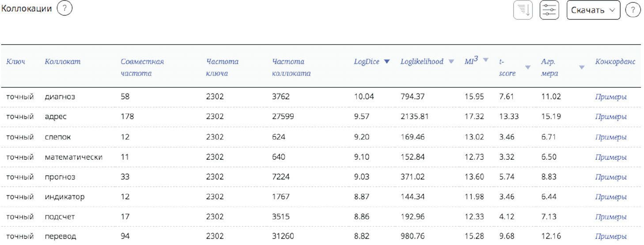The height and width of the screenshot is (245, 644).
Task: Click the Коллокат column header
Action: pyautogui.click(x=63, y=62)
